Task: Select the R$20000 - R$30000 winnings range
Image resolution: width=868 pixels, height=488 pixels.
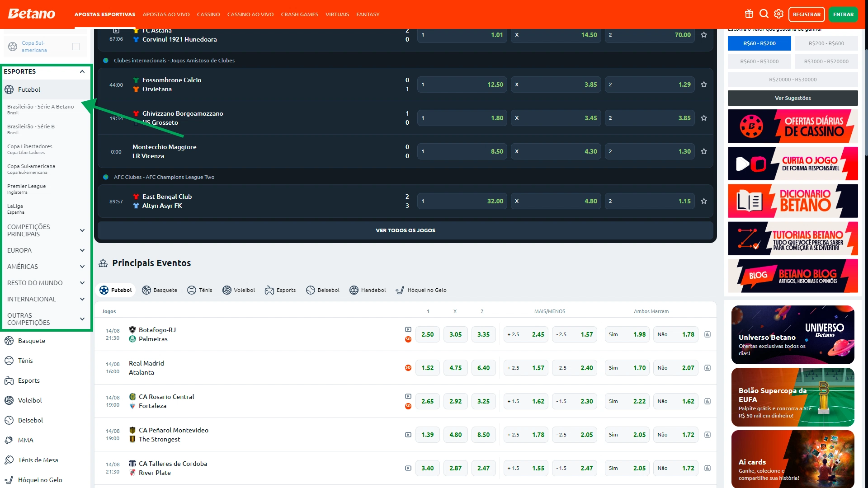Action: (x=793, y=80)
